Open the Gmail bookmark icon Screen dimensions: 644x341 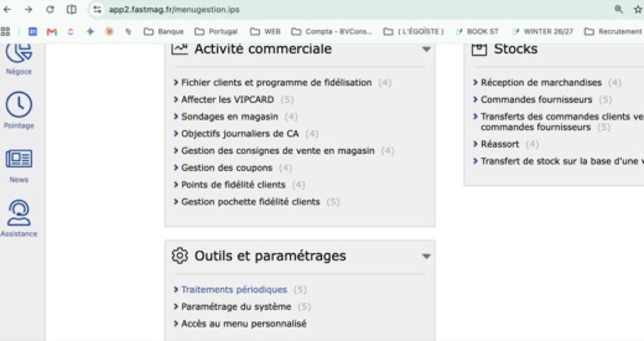[52, 32]
